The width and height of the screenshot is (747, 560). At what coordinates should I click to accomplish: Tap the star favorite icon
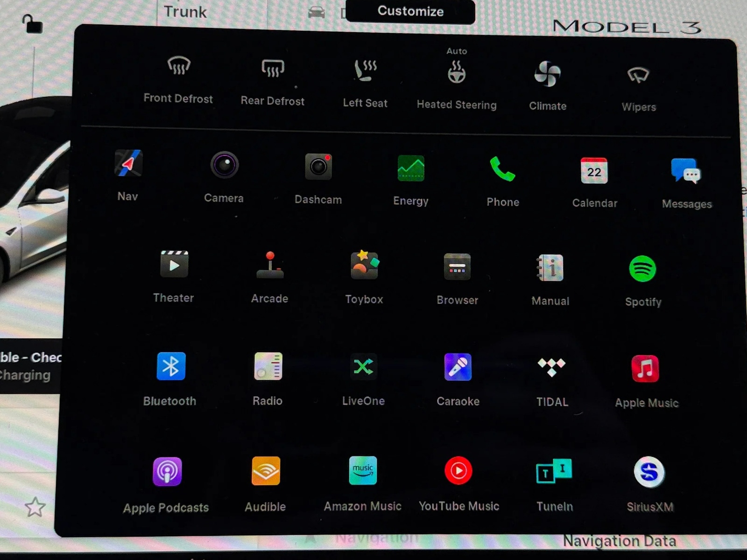point(35,507)
